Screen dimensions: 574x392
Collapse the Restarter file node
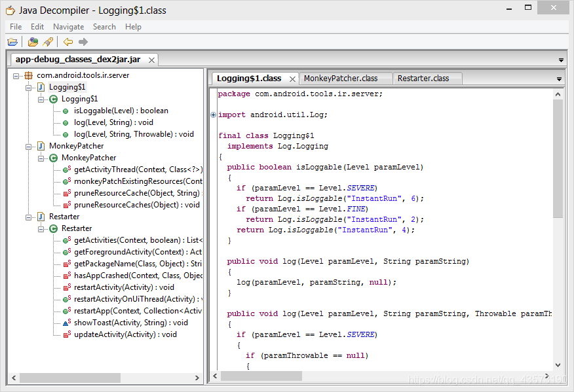pos(28,217)
